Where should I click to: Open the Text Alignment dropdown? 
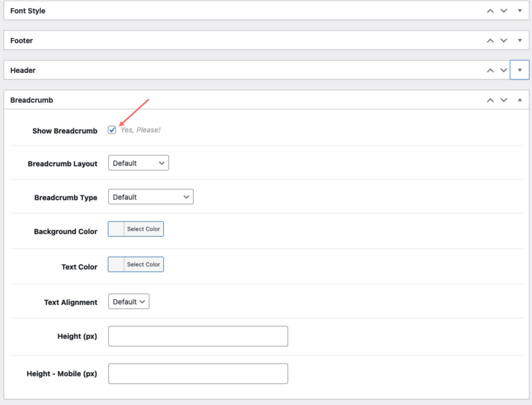click(x=129, y=302)
